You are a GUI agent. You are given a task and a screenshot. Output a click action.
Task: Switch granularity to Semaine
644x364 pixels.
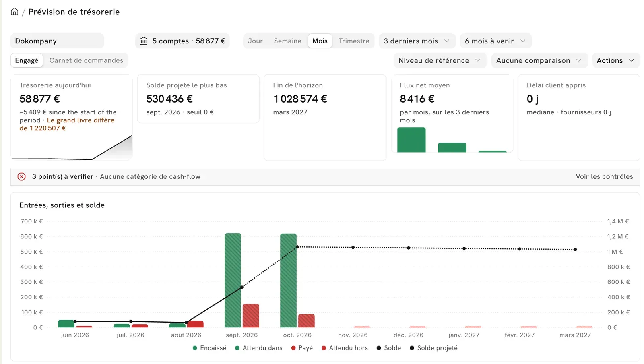pos(287,41)
